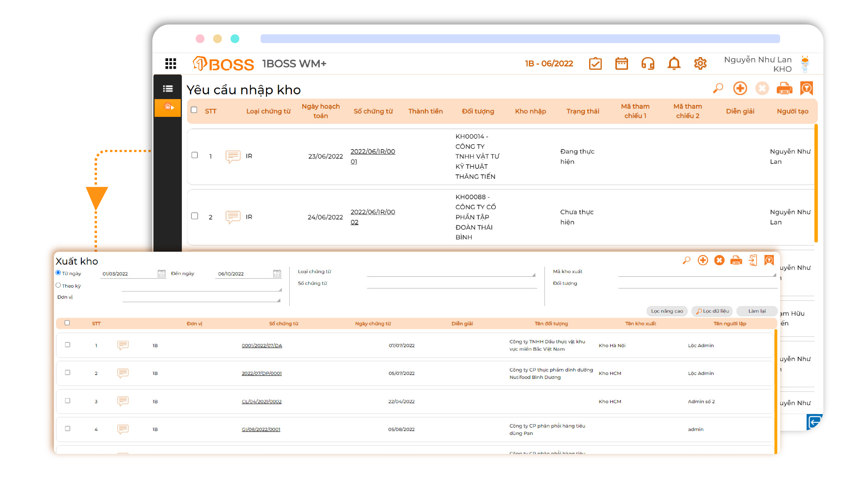The image size is (868, 489).
Task: Select the Từ ngày radio button
Action: [58, 273]
